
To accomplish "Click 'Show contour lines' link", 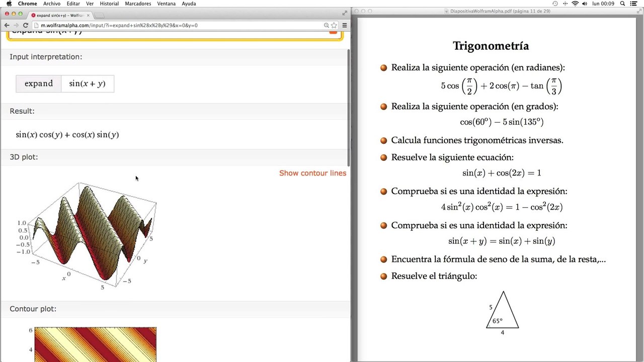I will (x=312, y=173).
